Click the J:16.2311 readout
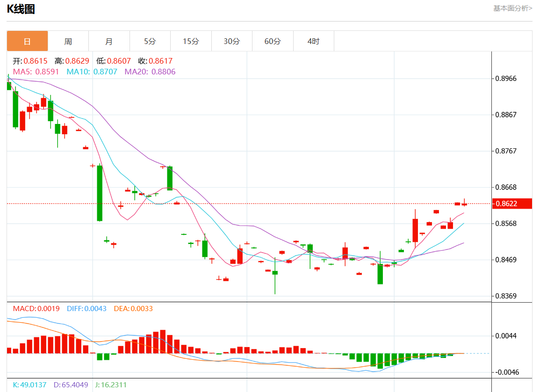Screen dimensions: 540x392 [111, 385]
